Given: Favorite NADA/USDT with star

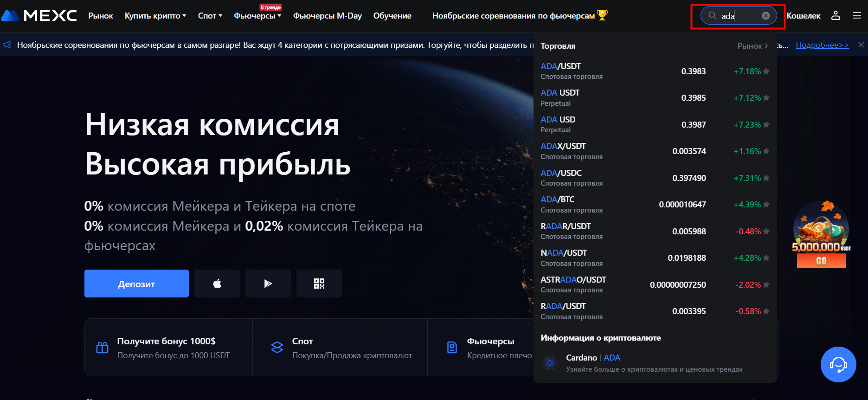Looking at the screenshot, I should [766, 258].
